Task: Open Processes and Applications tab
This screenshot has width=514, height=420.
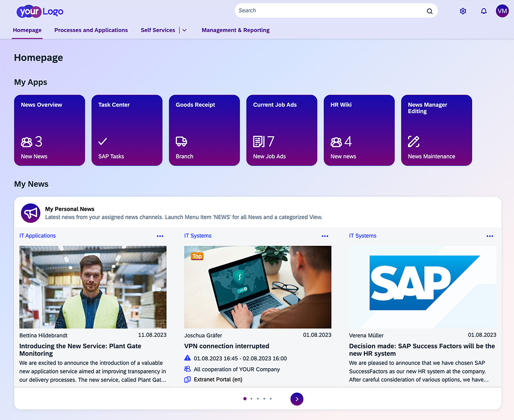Action: point(91,30)
